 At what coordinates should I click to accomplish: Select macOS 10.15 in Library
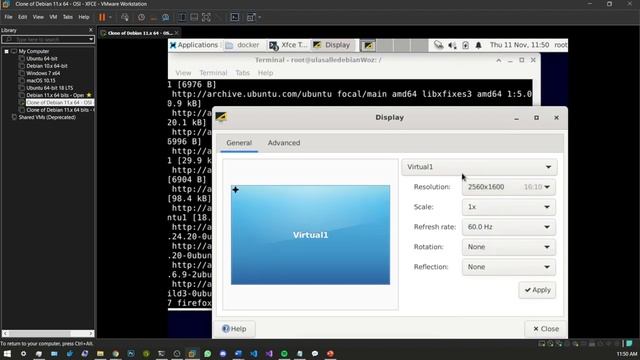[41, 81]
